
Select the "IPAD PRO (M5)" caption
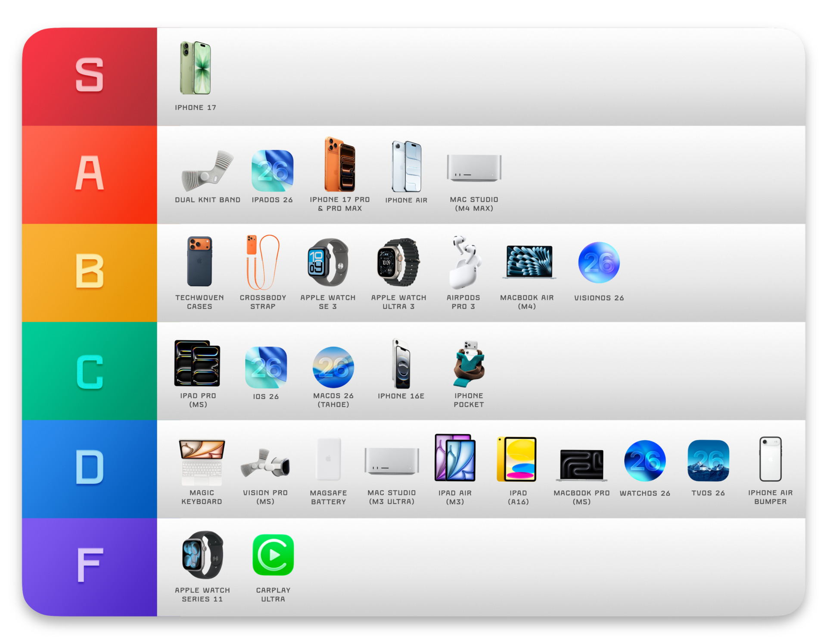198,400
